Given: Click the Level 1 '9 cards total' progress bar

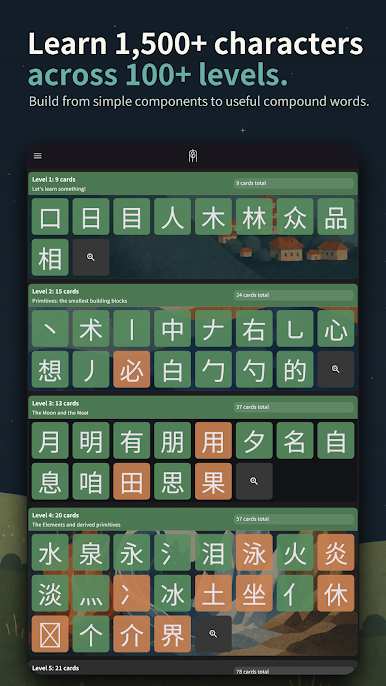Looking at the screenshot, I should click(x=294, y=183).
